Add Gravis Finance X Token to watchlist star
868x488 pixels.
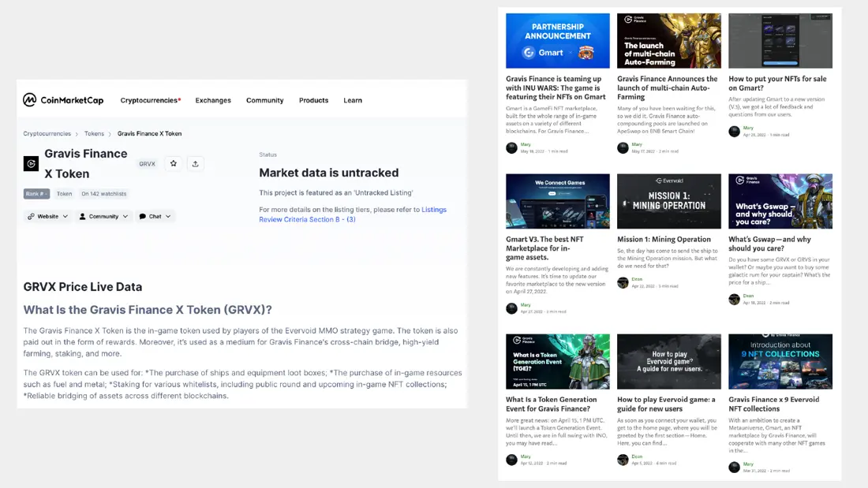point(174,164)
